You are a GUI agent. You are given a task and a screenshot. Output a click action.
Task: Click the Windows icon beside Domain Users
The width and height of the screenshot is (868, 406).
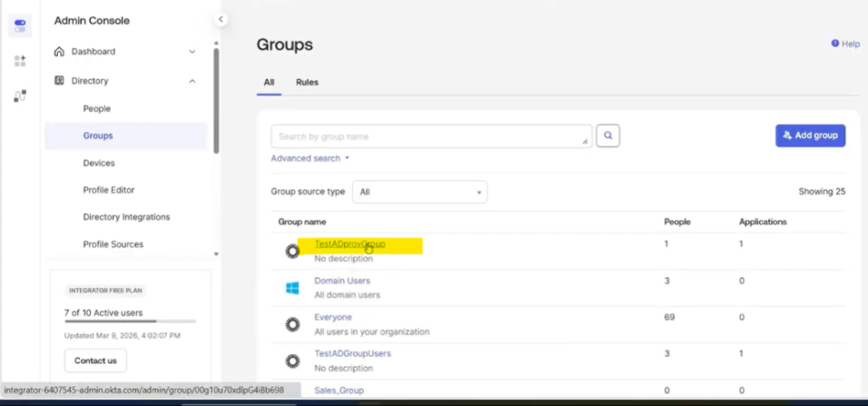292,288
